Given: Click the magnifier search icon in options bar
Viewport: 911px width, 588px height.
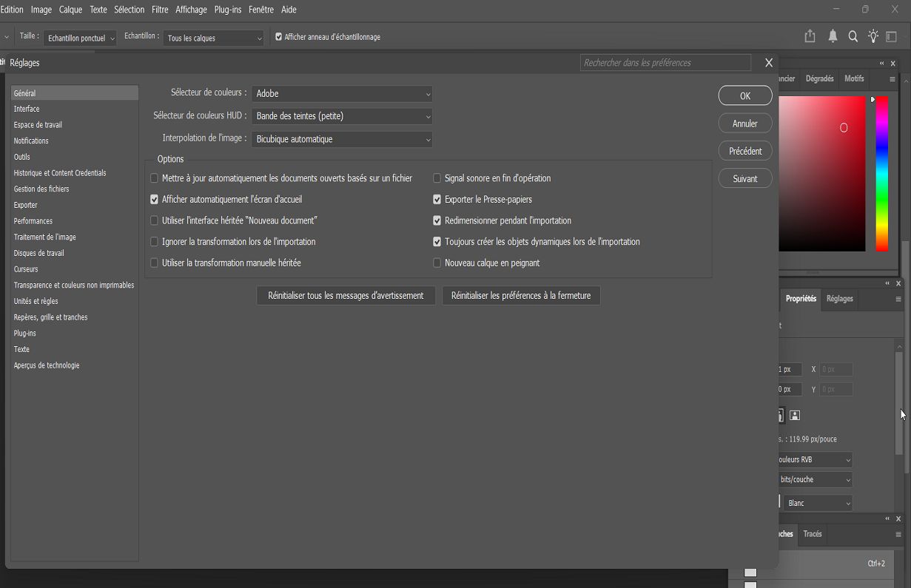Looking at the screenshot, I should tap(853, 36).
